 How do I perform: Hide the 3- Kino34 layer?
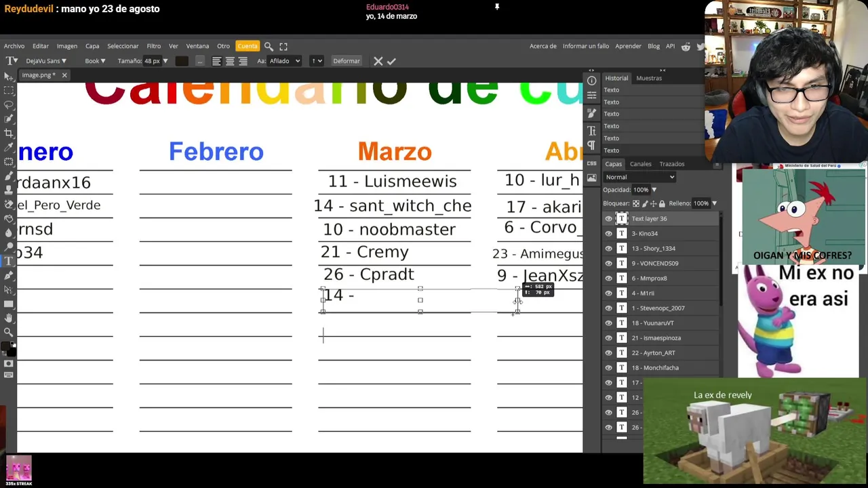(608, 233)
